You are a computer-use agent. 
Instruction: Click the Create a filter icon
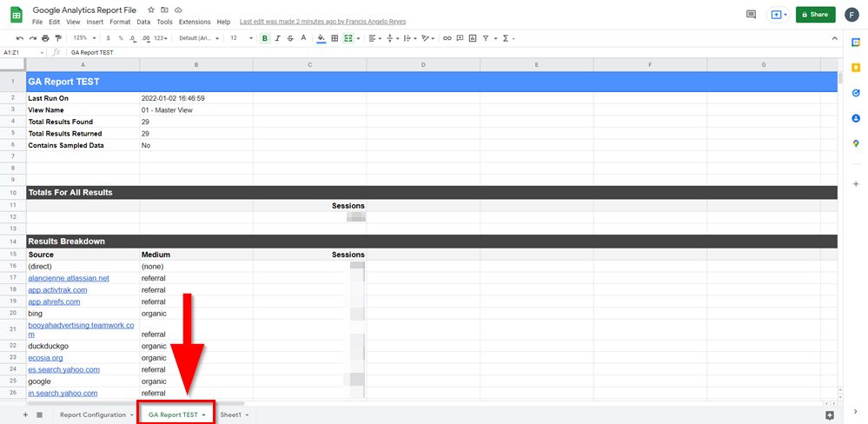(x=486, y=38)
